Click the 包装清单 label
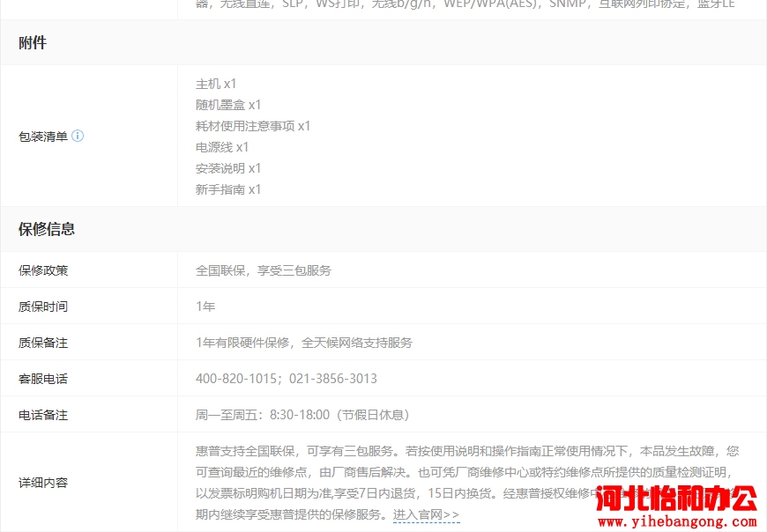The width and height of the screenshot is (767, 532). pyautogui.click(x=43, y=137)
